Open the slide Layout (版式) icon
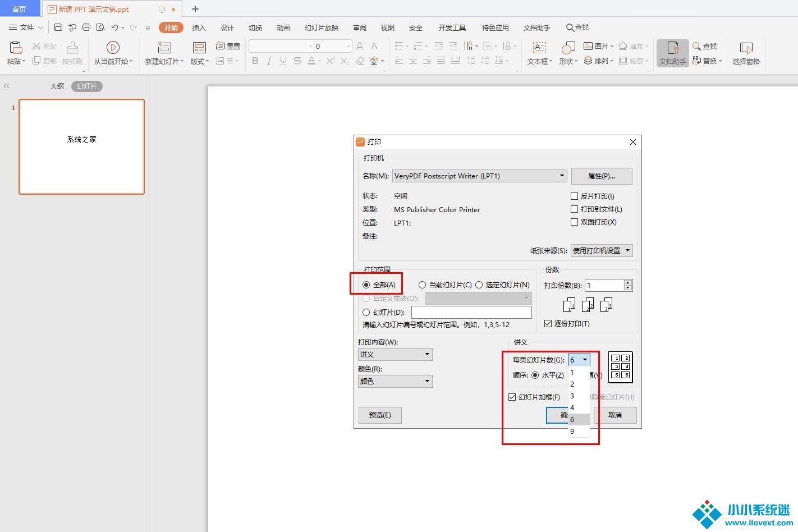The image size is (798, 532). click(x=199, y=48)
